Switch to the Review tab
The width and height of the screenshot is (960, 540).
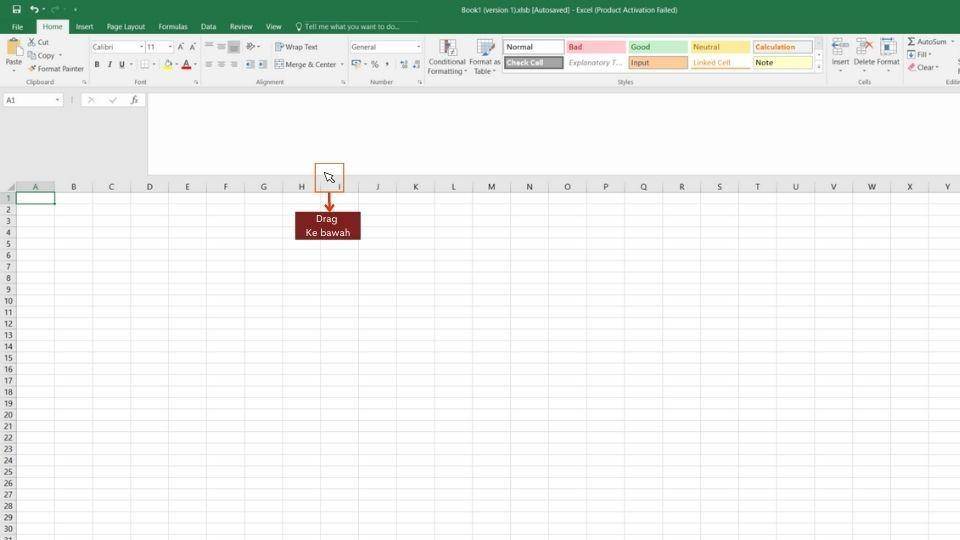click(241, 26)
